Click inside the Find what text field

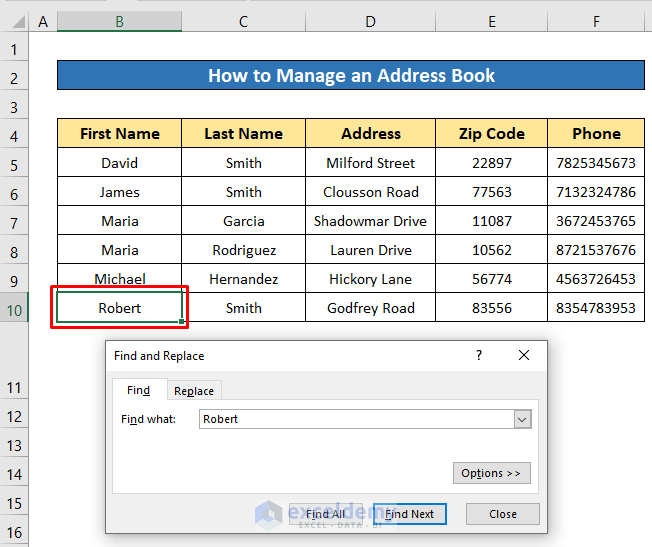[x=355, y=420]
